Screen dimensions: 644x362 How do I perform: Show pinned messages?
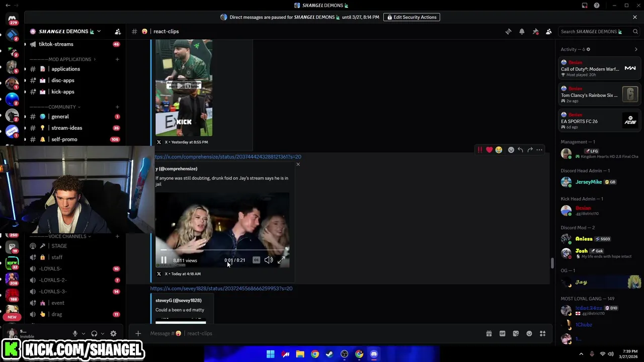tap(535, 31)
